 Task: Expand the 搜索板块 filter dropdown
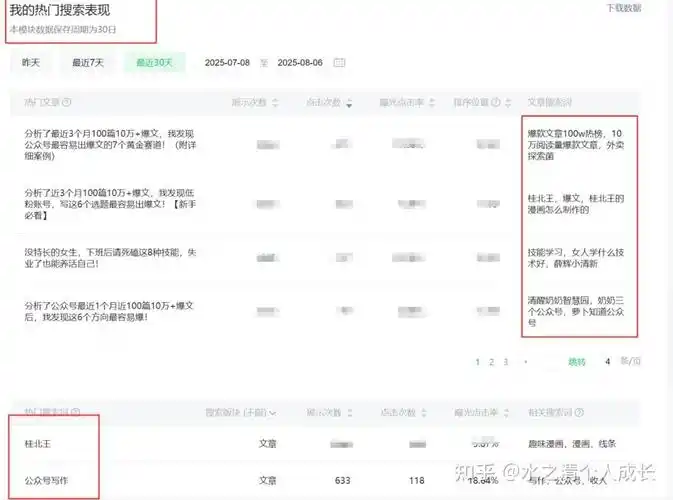click(241, 413)
